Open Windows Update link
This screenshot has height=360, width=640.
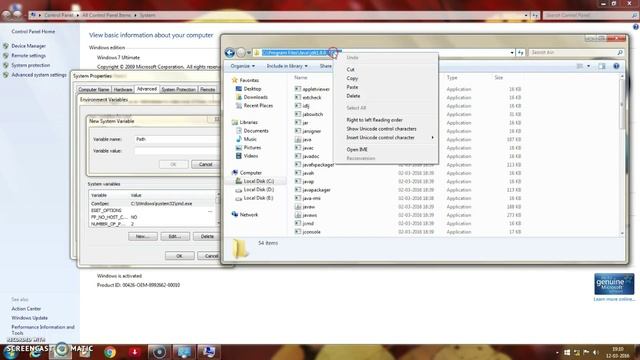(x=29, y=318)
